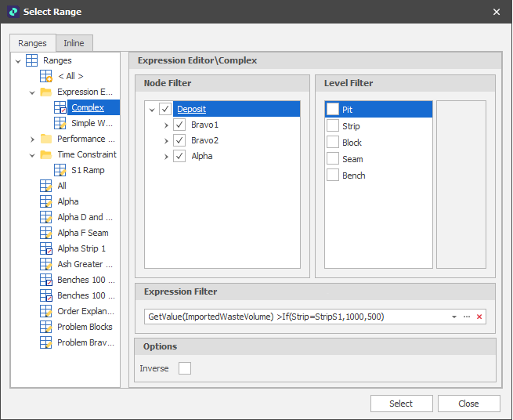
Task: Click the range icon beside Alpha Strip 1
Action: click(46, 248)
